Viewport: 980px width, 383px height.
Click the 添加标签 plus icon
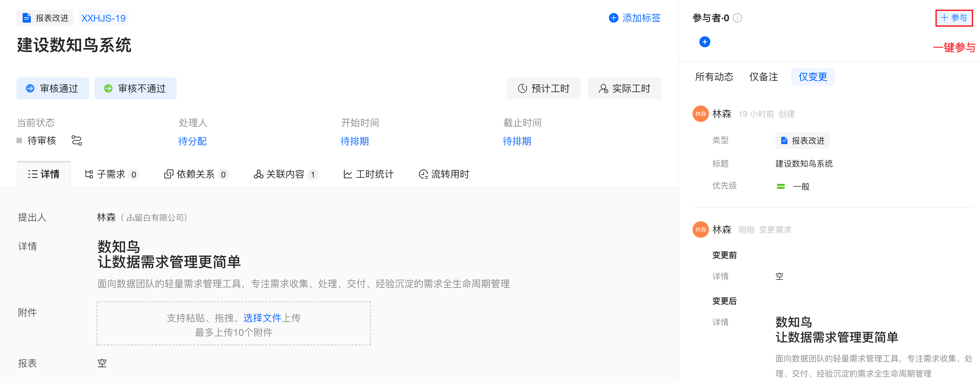pyautogui.click(x=613, y=18)
